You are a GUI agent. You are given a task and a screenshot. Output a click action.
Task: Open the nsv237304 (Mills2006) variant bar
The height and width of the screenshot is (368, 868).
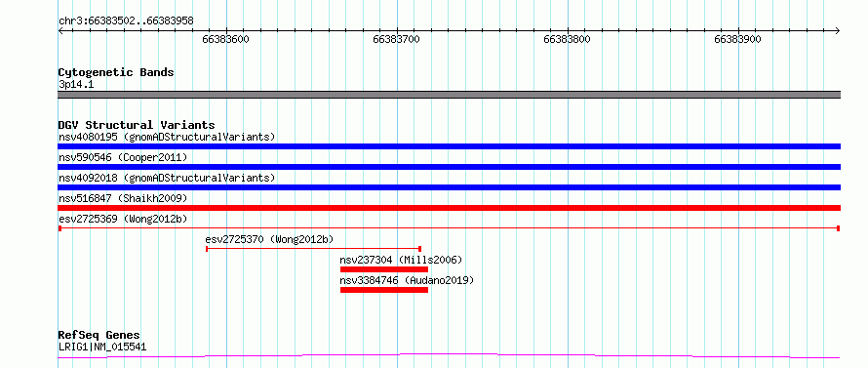(384, 269)
